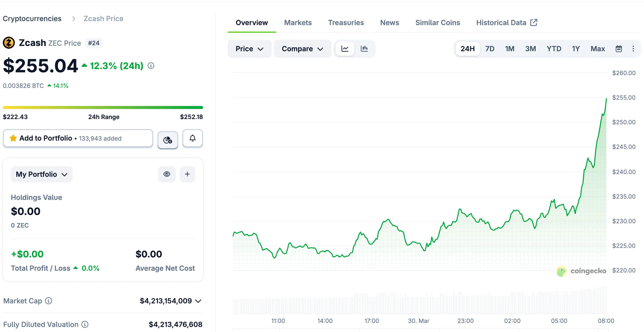Select the 1Y time range
The image size is (644, 332).
click(576, 49)
